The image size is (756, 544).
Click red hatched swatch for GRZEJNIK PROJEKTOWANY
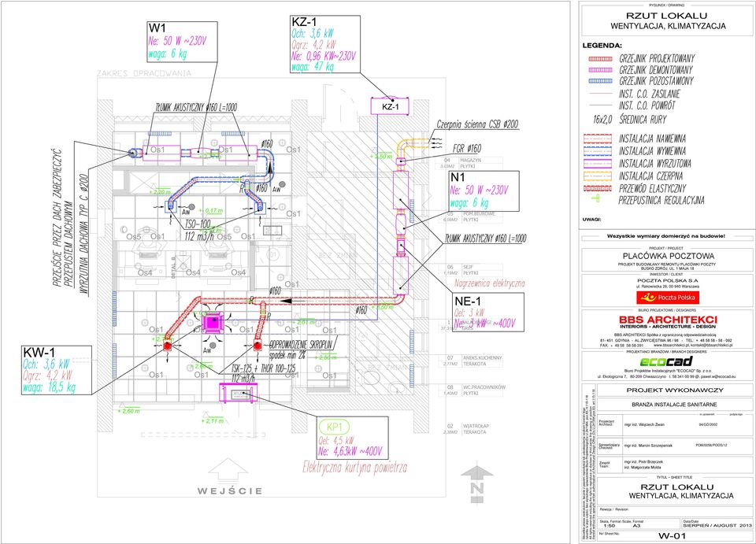pos(600,59)
